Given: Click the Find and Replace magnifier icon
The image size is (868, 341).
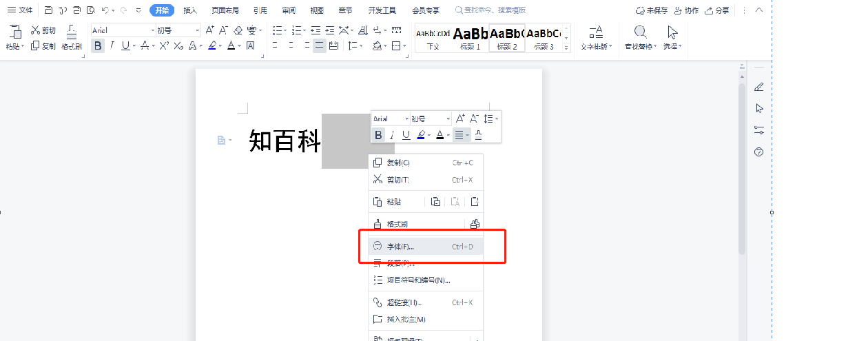Looking at the screenshot, I should [640, 32].
